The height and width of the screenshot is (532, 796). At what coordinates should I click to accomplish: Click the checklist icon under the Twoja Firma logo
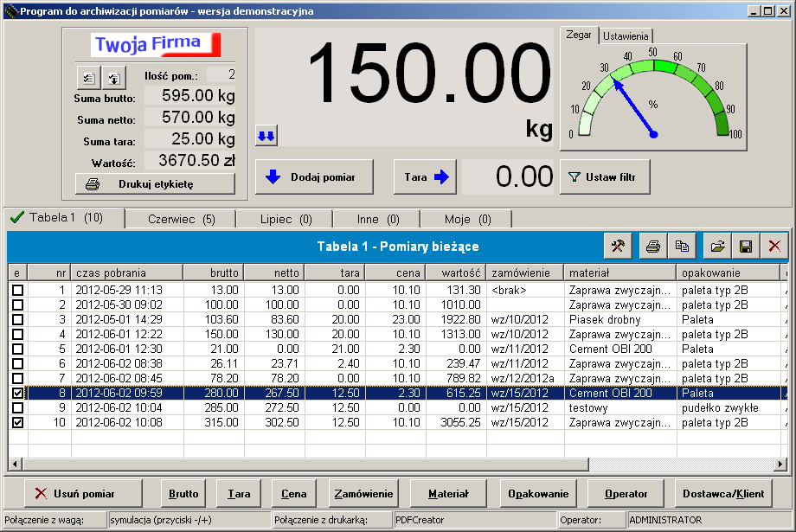coord(88,78)
